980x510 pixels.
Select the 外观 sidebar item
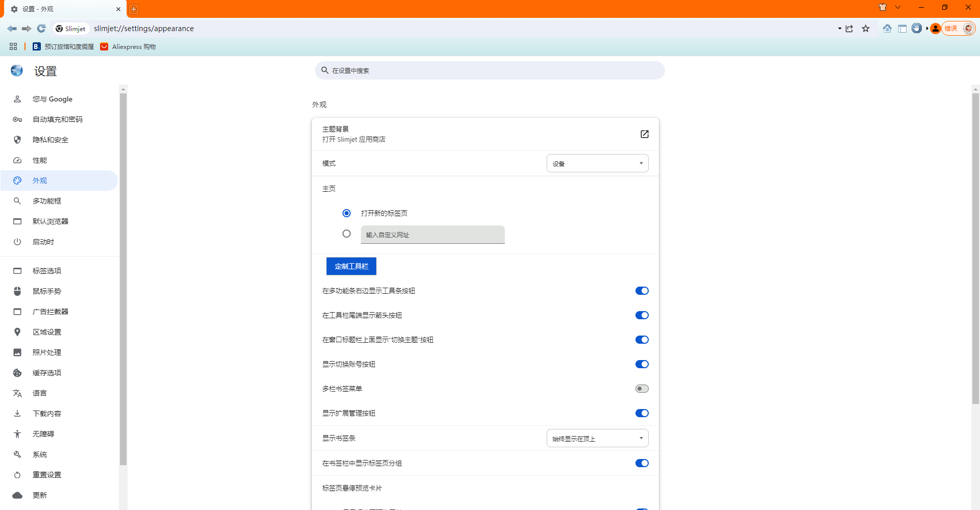point(59,181)
